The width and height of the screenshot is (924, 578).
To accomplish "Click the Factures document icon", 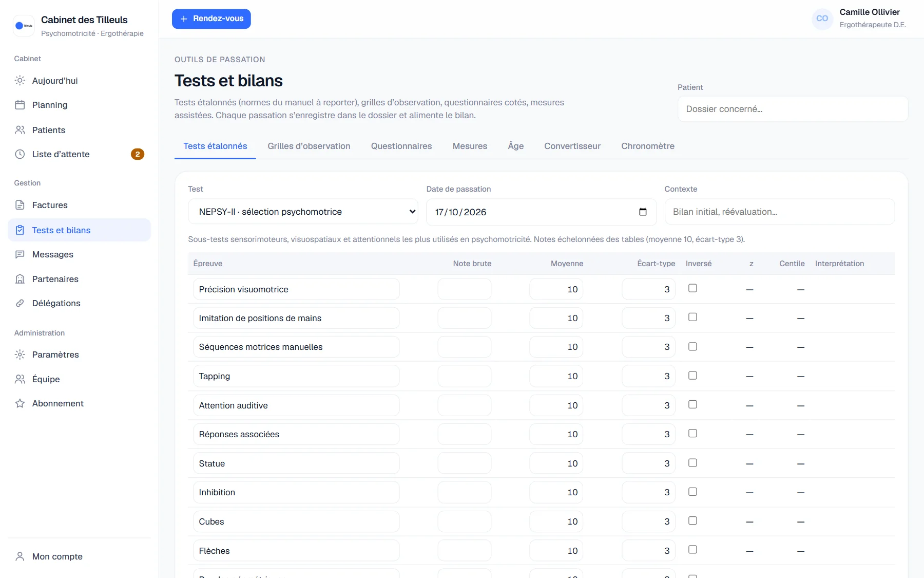I will [x=20, y=205].
